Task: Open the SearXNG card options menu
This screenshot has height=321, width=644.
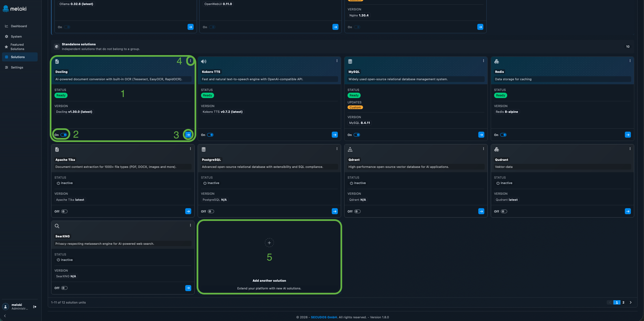Action: [190, 225]
